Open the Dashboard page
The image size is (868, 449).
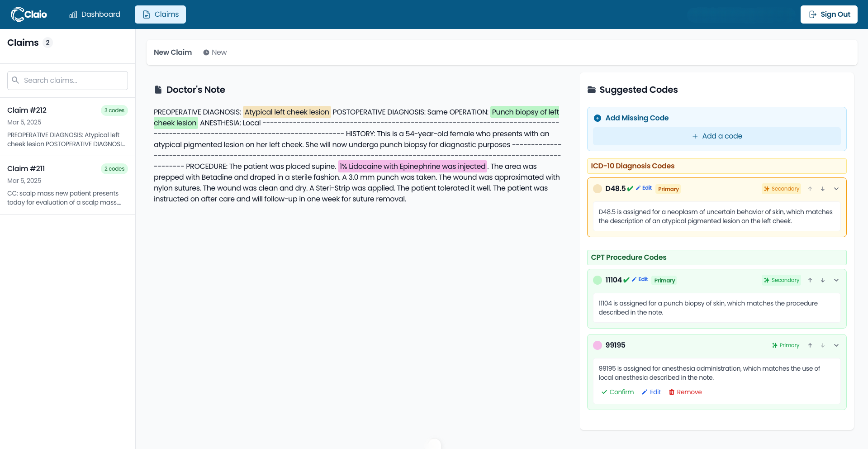pos(95,14)
